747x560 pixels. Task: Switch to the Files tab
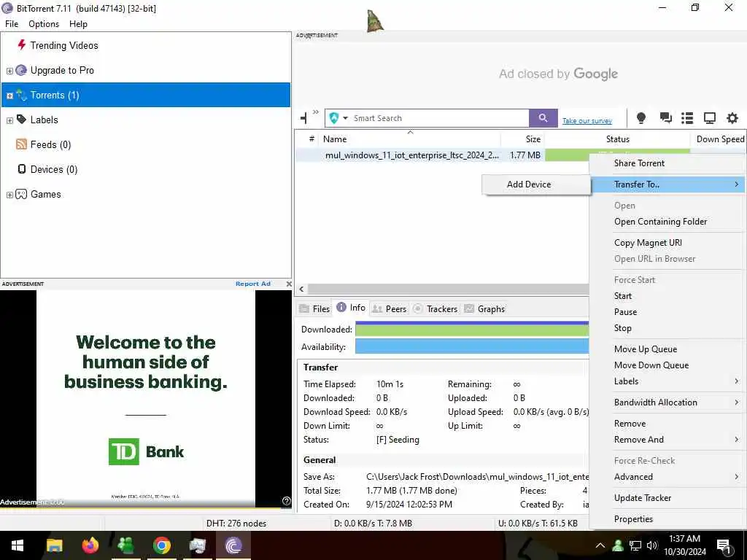(314, 308)
